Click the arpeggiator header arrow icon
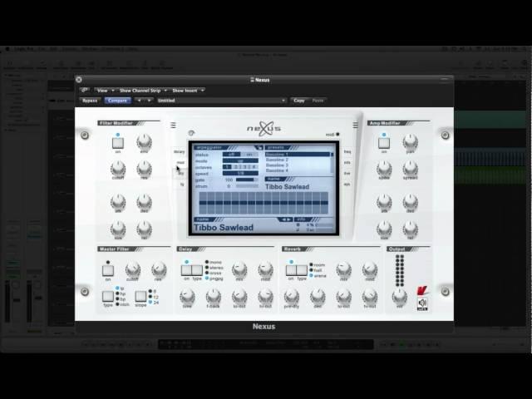This screenshot has height=399, width=532. point(259,148)
